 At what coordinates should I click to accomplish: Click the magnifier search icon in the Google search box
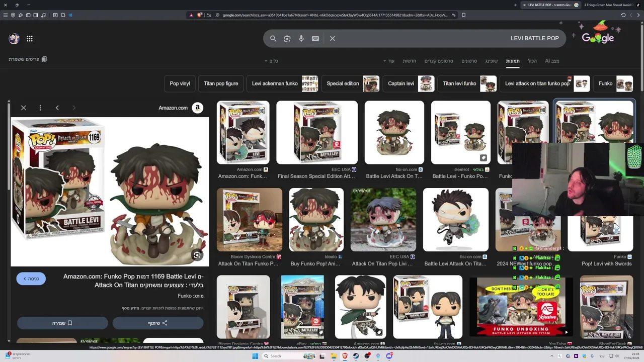click(273, 38)
